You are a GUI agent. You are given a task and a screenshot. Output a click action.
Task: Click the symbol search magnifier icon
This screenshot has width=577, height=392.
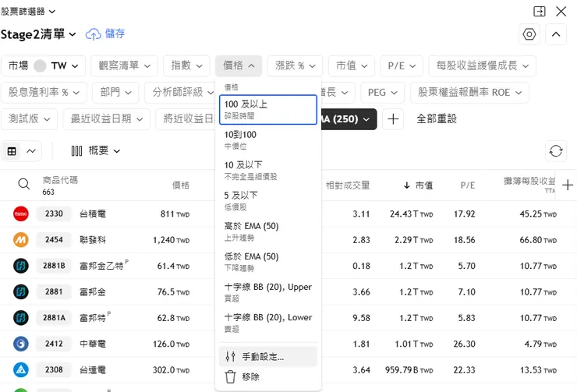click(24, 184)
